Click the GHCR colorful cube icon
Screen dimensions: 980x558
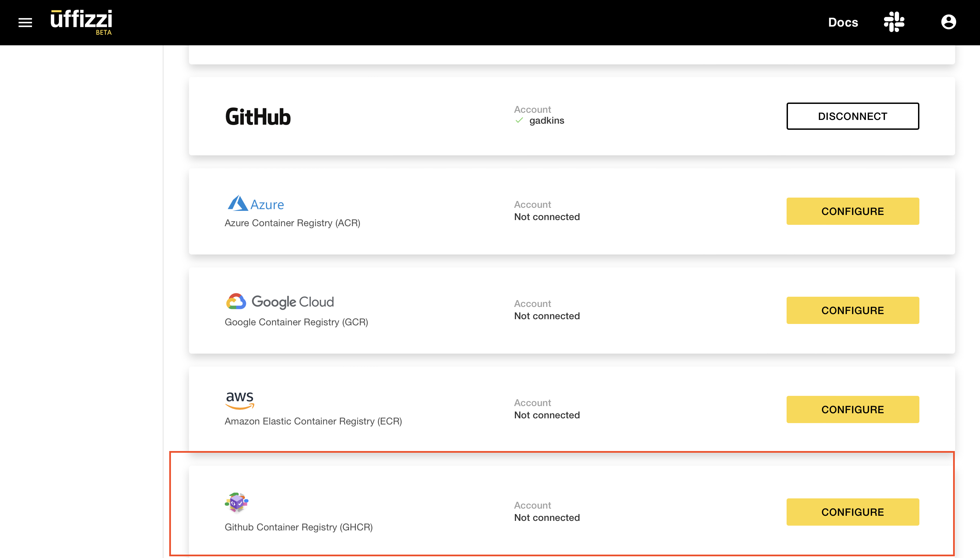click(x=237, y=502)
